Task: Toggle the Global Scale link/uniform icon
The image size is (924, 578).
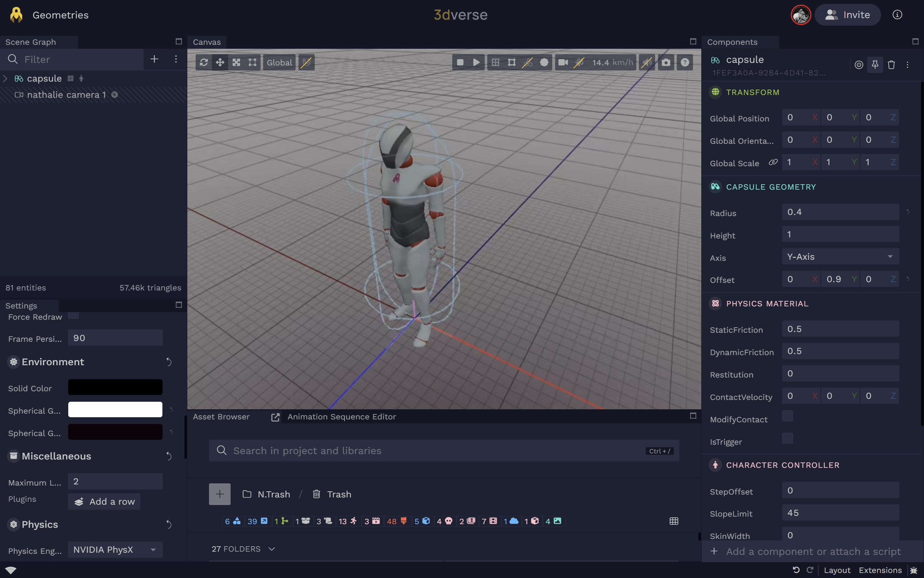Action: [773, 162]
